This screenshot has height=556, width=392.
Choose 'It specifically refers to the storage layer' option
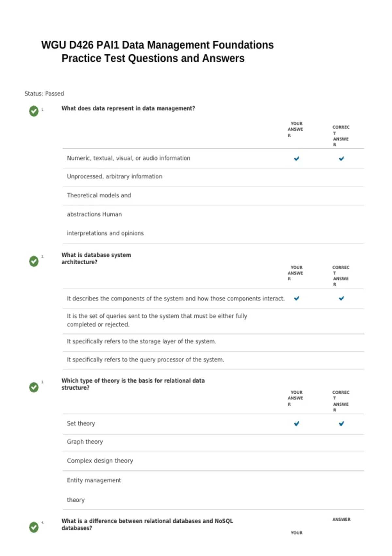[213, 342]
